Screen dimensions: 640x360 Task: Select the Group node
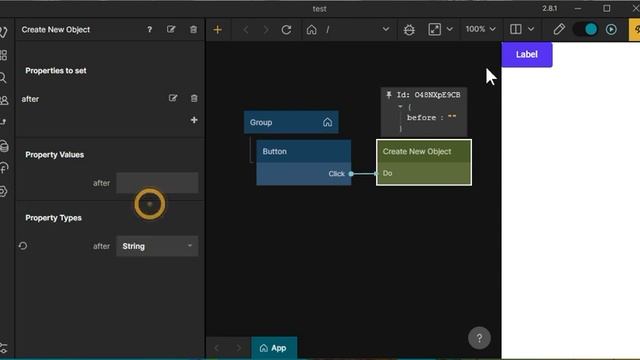(291, 122)
